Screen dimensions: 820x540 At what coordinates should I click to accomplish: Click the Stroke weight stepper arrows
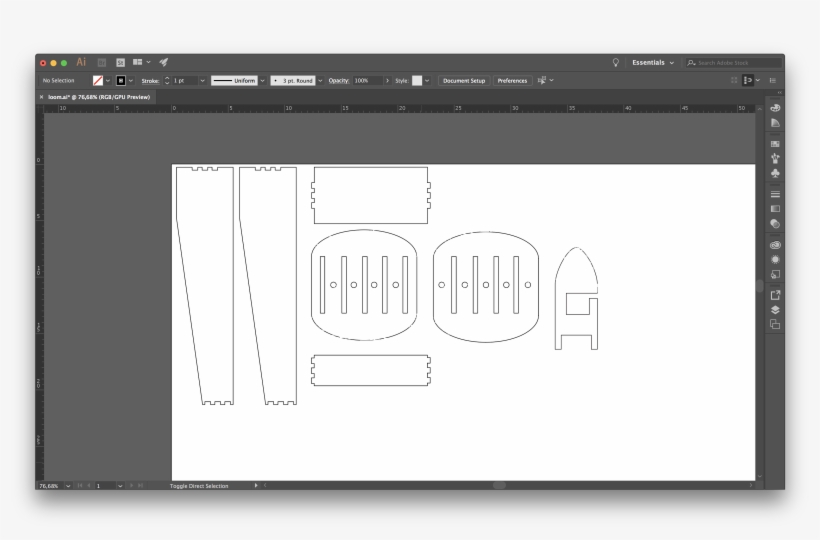167,81
